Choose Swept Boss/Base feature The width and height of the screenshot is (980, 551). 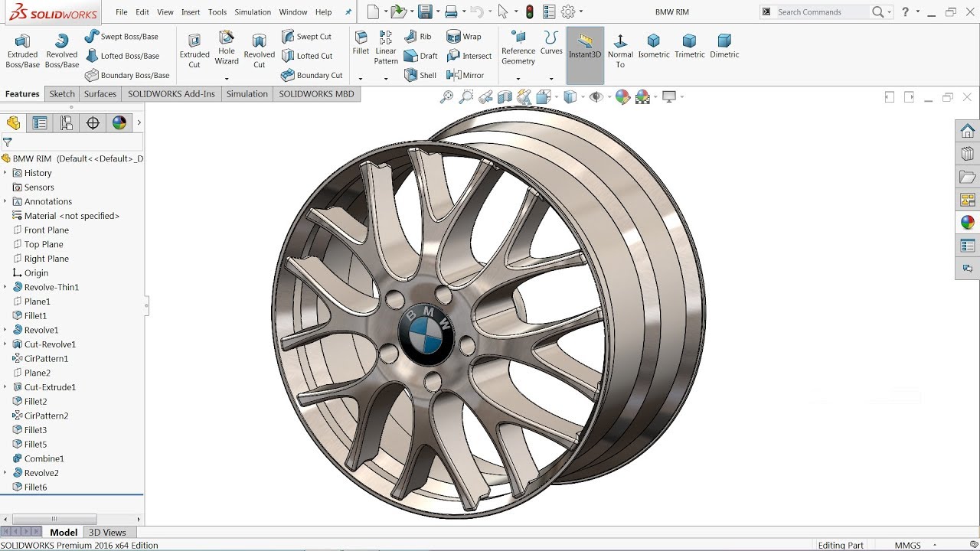click(121, 36)
